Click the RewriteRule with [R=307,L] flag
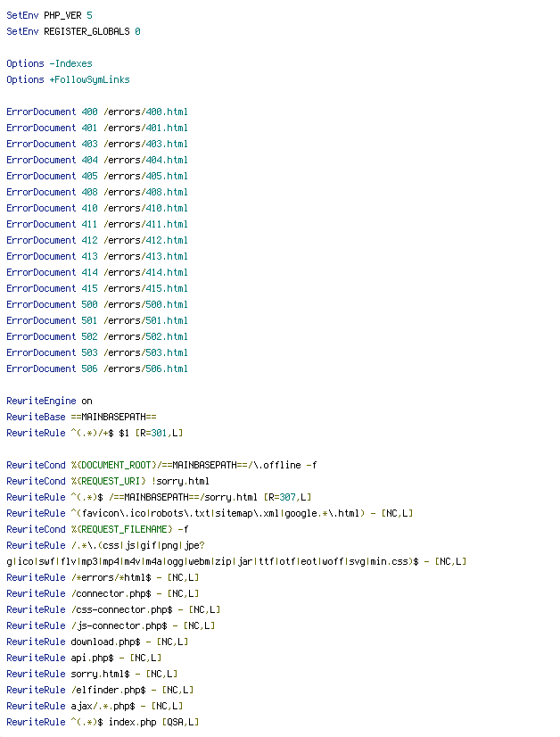The image size is (560, 737). coord(159,497)
